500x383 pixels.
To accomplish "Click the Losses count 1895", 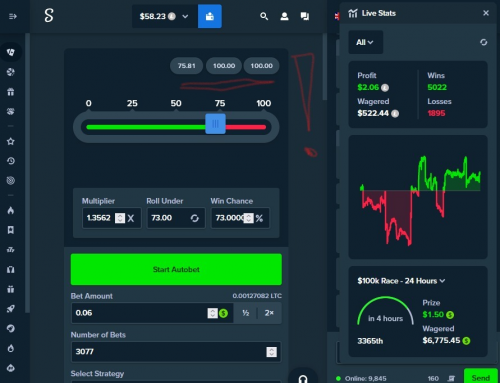I will [436, 113].
